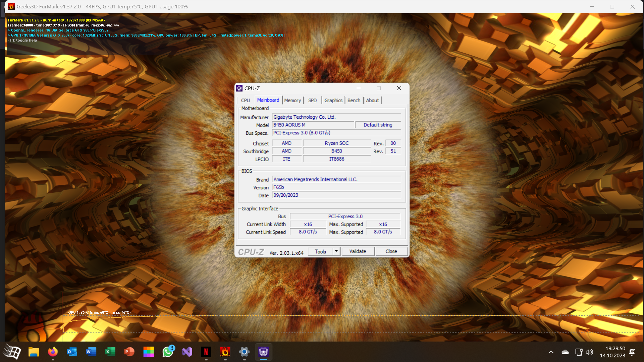Screen dimensions: 644x362
Task: Click the Tools button
Action: tap(320, 251)
